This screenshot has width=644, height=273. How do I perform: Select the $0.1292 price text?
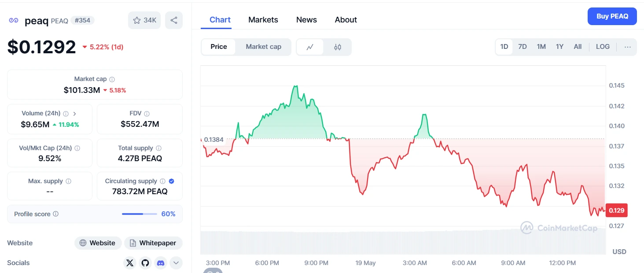click(x=41, y=47)
